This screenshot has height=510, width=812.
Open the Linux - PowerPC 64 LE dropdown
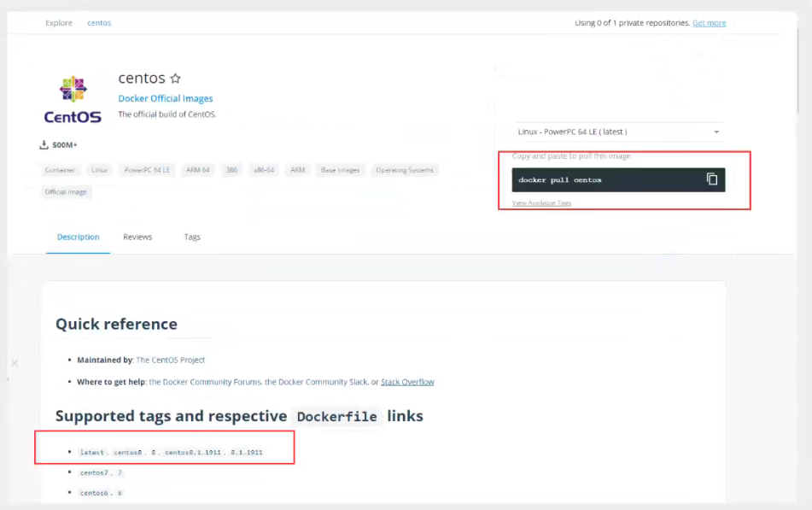[x=618, y=132]
